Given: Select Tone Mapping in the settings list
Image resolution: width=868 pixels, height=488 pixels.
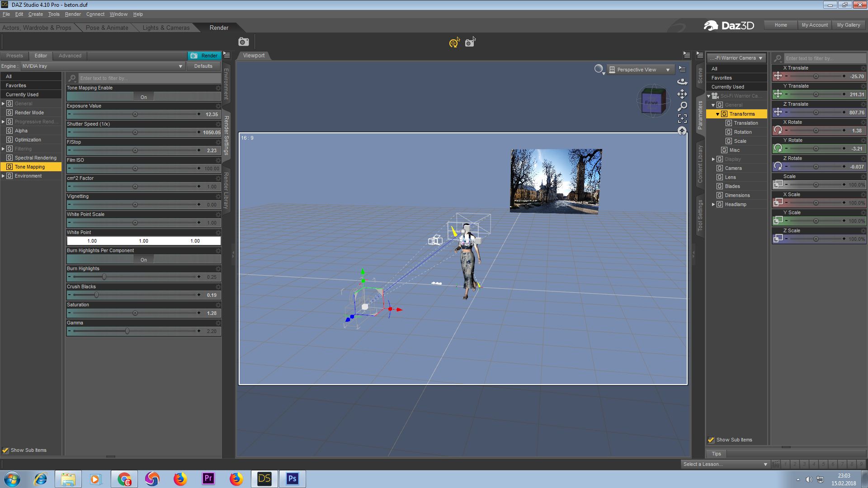Looking at the screenshot, I should click(31, 167).
